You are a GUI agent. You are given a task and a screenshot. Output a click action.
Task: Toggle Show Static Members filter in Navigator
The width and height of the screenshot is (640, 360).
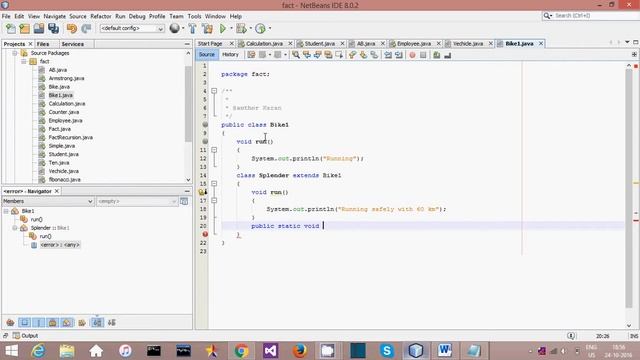click(x=38, y=322)
